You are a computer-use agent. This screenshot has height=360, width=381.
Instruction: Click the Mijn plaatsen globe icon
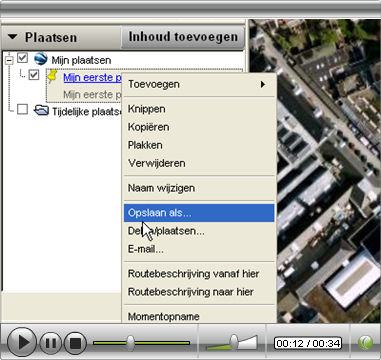coord(41,59)
